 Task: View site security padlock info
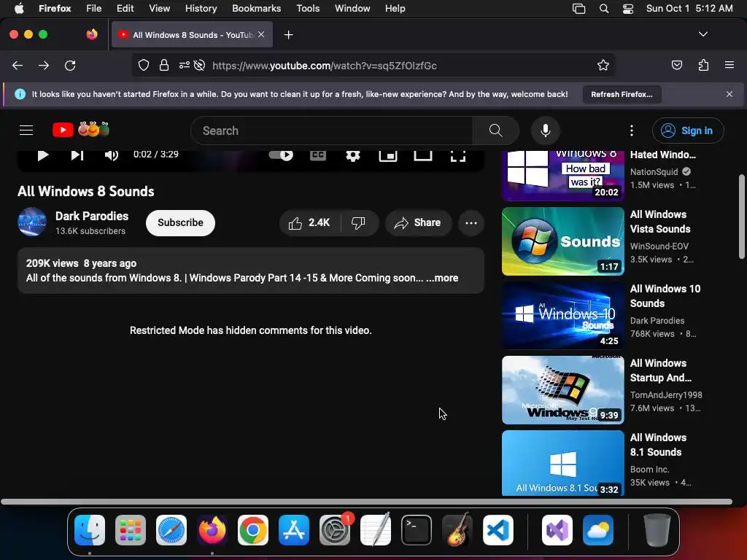164,65
